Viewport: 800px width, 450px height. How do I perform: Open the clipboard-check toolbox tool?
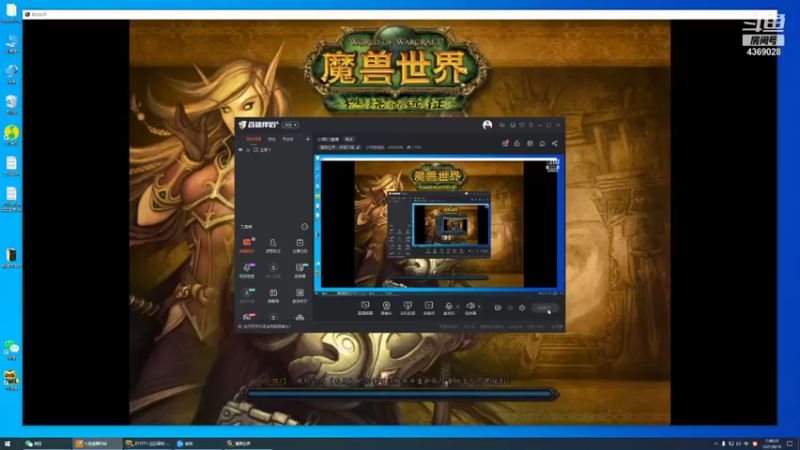click(299, 245)
